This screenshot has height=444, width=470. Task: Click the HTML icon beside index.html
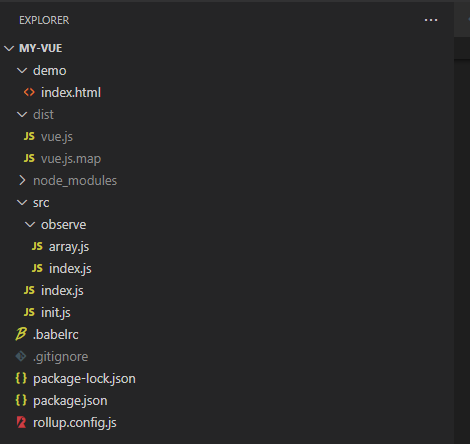coord(29,92)
